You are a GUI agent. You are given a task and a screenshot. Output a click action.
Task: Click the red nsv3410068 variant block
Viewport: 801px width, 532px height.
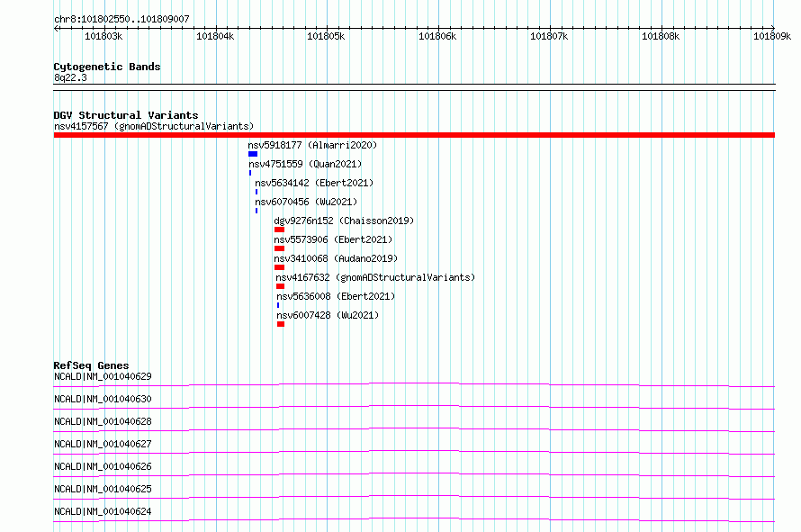click(279, 267)
